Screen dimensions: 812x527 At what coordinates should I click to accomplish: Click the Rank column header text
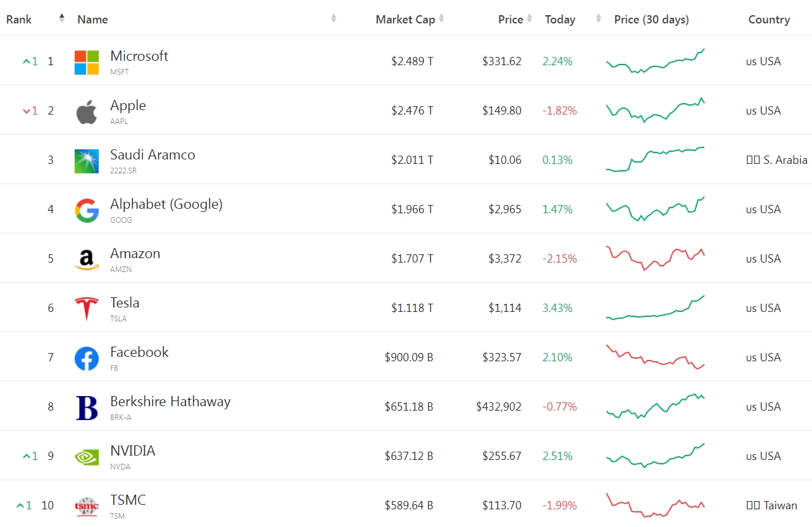(19, 19)
